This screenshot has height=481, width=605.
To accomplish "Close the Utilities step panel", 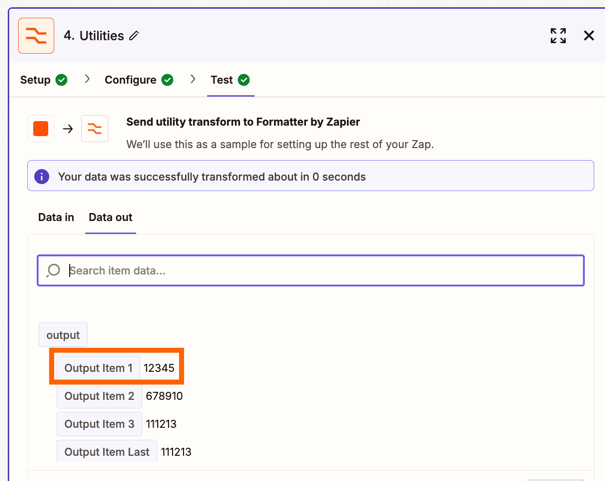I will (588, 35).
